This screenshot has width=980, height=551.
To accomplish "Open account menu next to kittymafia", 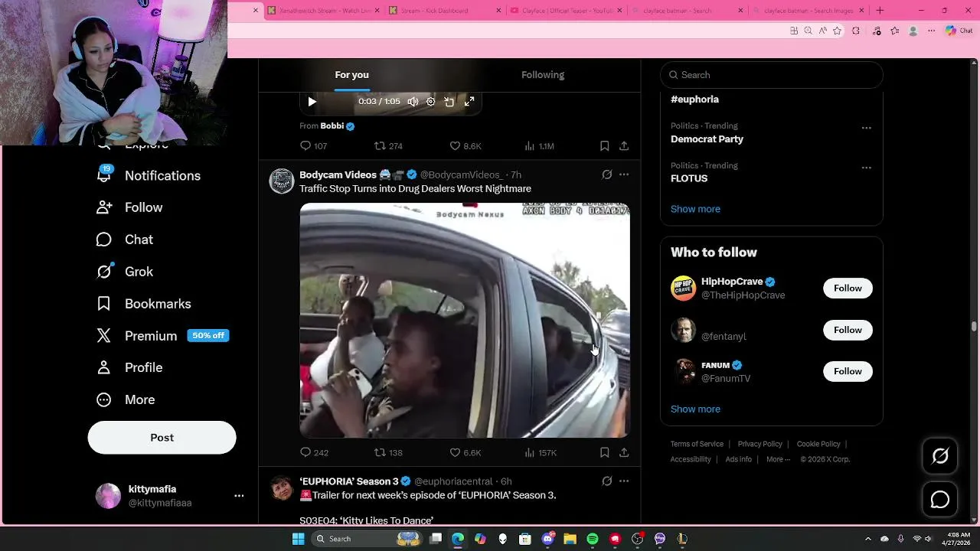I will [239, 496].
